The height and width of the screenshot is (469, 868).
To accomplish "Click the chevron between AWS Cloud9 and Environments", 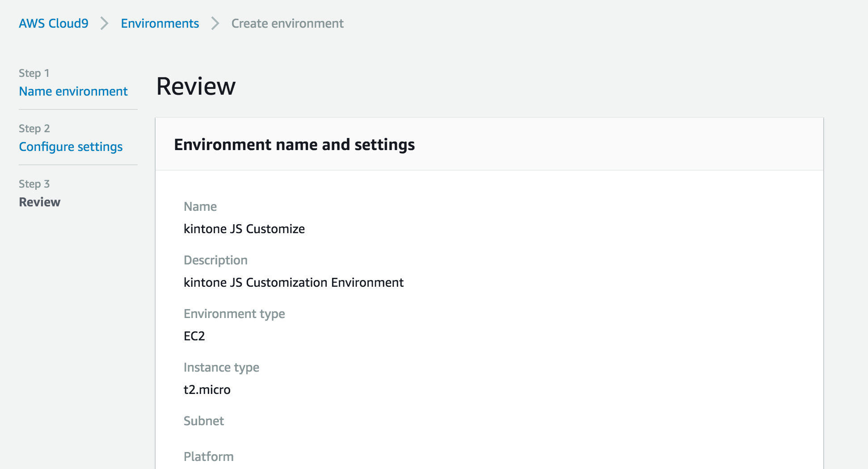I will pyautogui.click(x=104, y=23).
